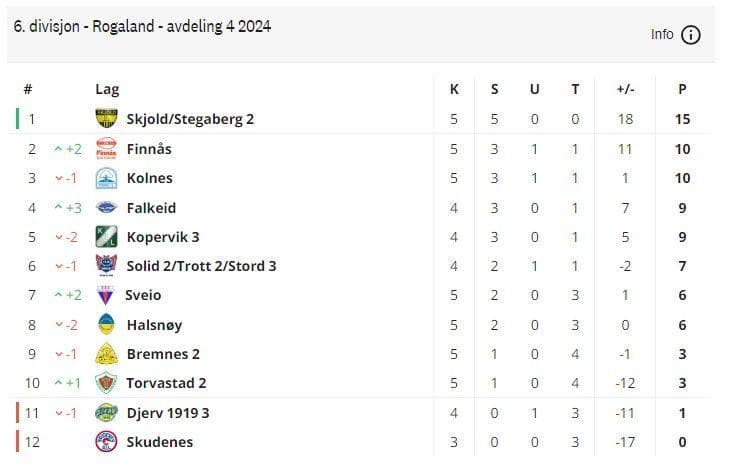736x468 pixels.
Task: Click the Sveio club badge
Action: [106, 295]
